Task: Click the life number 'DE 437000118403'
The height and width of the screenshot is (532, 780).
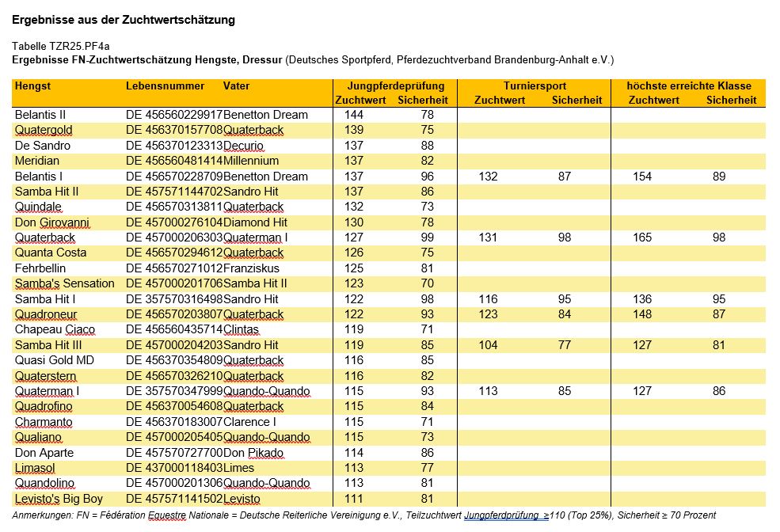Action: [174, 468]
